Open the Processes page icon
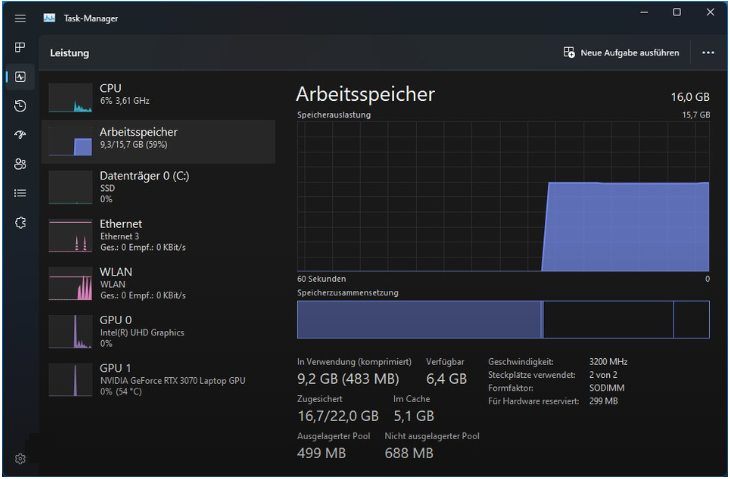 [20, 47]
